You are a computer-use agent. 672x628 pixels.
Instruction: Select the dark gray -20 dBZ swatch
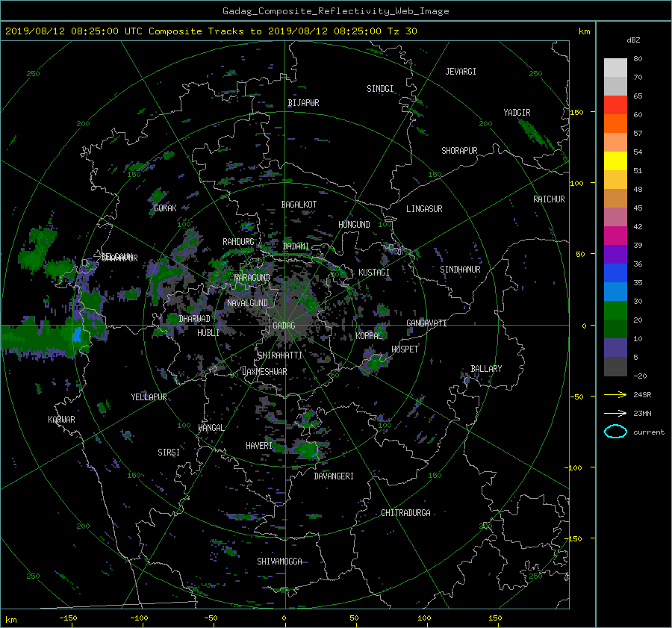615,367
